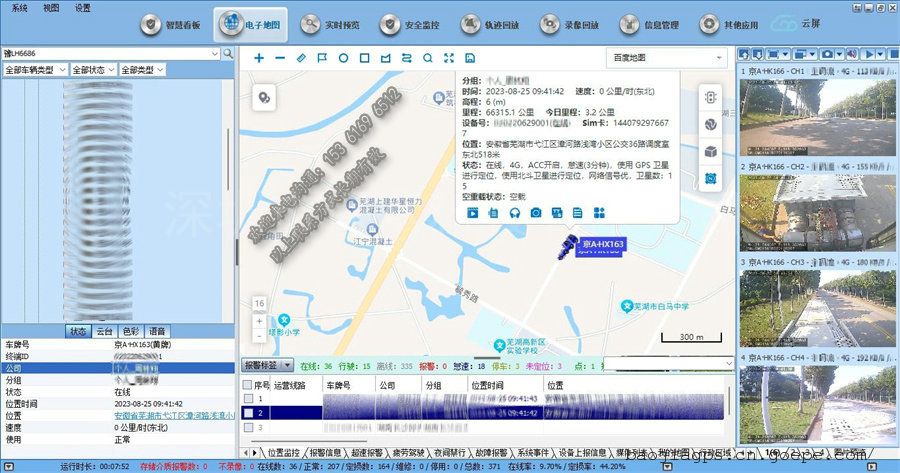Toggle the traffic light layer on map

coord(710,99)
